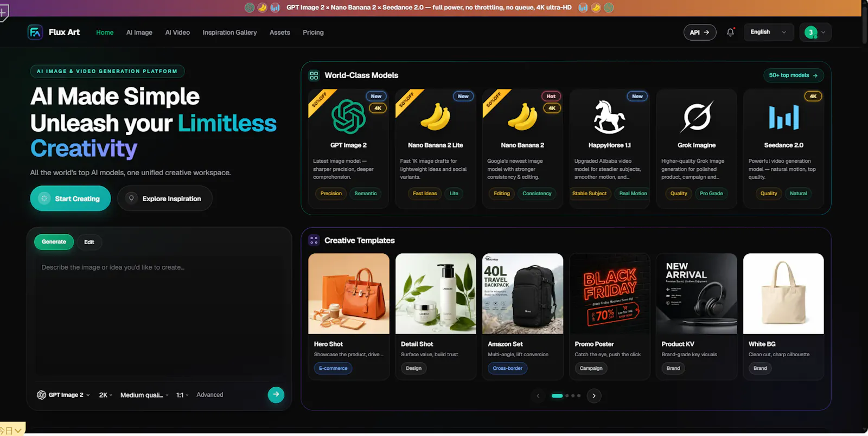Open the Pricing nav item
This screenshot has height=436, width=868.
tap(313, 33)
